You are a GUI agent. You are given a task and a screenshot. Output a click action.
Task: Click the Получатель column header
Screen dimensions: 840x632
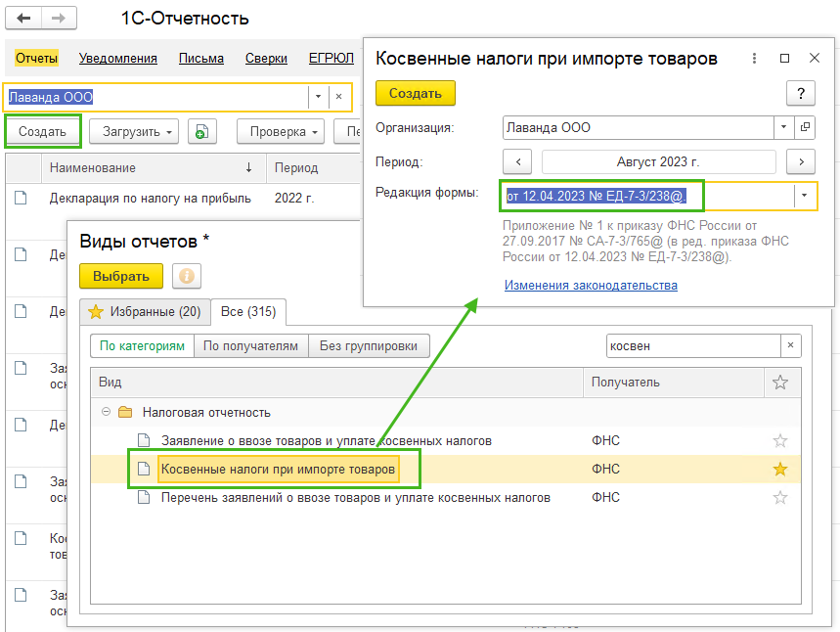click(x=674, y=383)
